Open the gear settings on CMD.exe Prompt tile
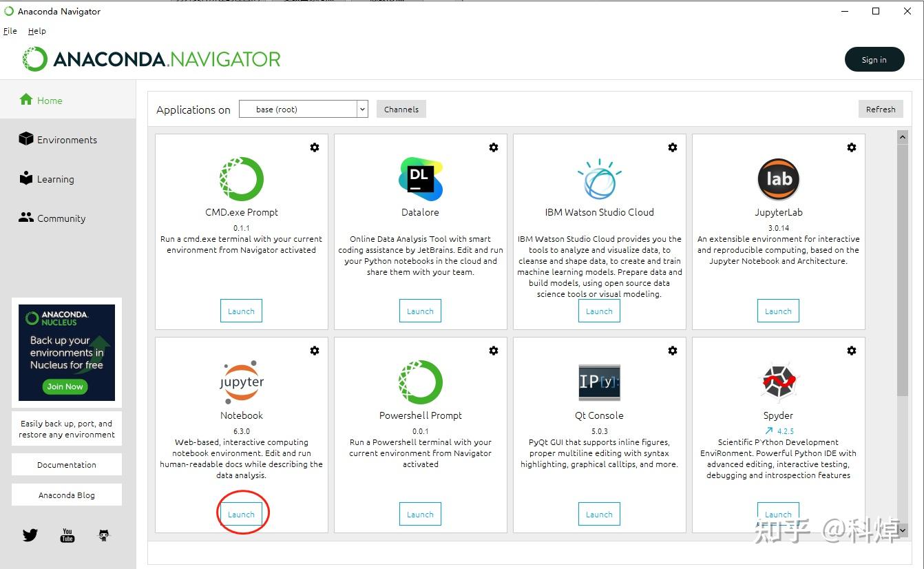Viewport: 924px width, 569px height. tap(315, 147)
